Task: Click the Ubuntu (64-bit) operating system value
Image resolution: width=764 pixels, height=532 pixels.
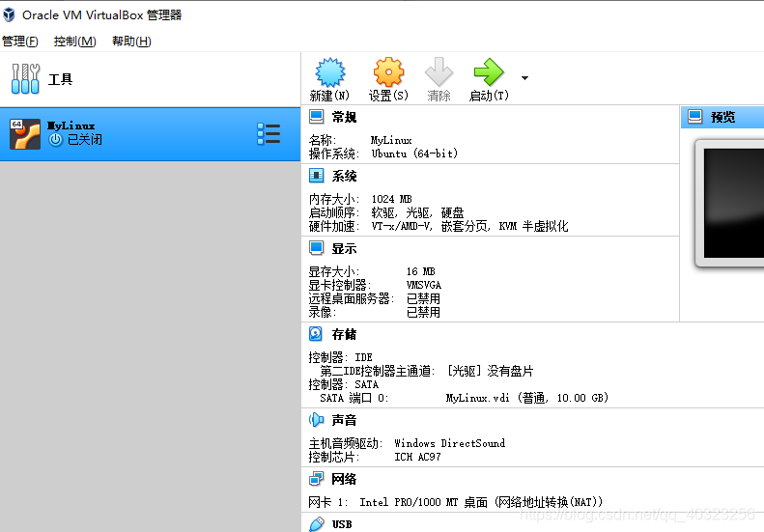Action: [x=414, y=154]
